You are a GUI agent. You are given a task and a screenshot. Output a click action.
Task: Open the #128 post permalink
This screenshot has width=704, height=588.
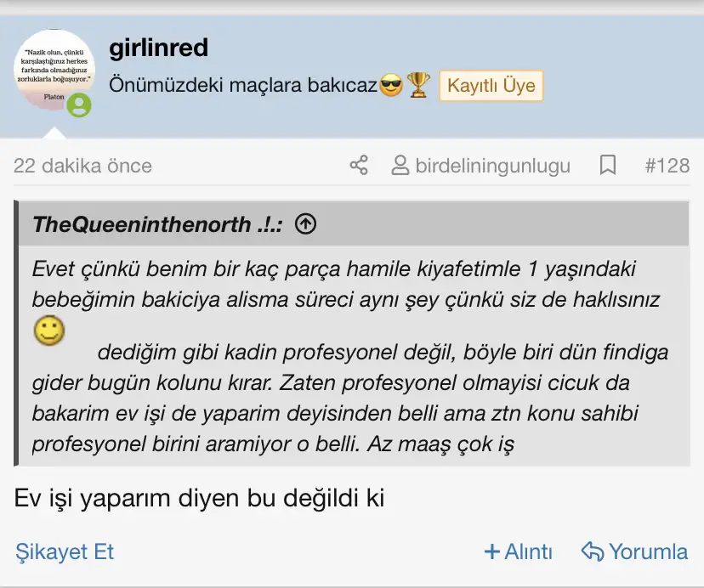click(667, 166)
